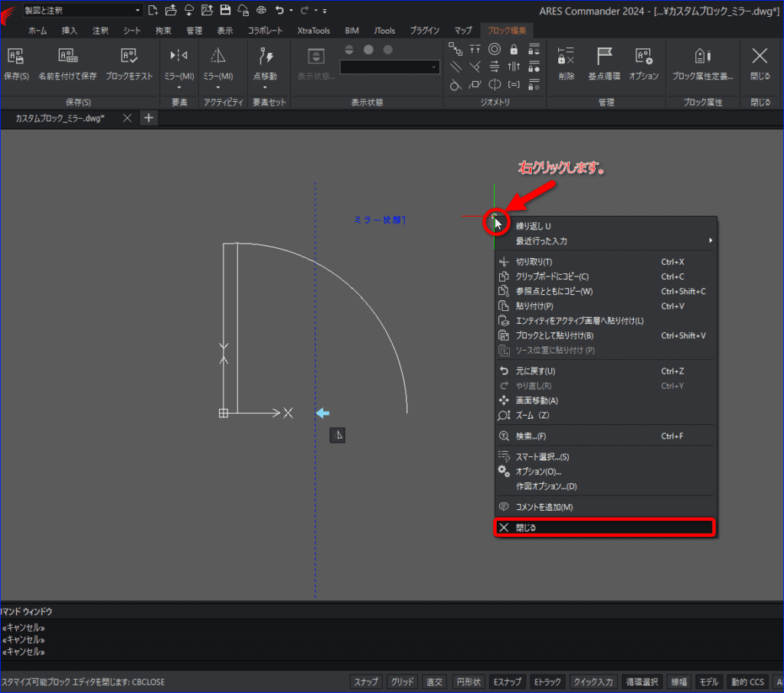Click the save disk icon in quick access toolbar
The height and width of the screenshot is (693, 784).
tap(225, 10)
